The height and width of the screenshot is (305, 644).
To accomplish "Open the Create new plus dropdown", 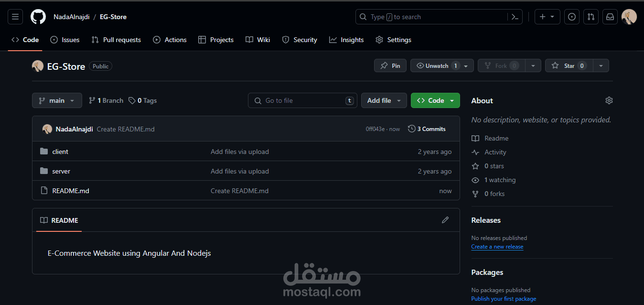I will 547,17.
